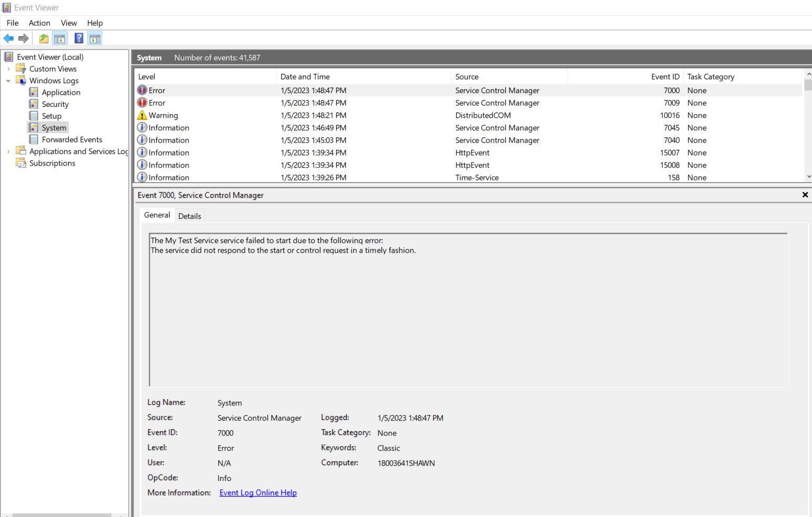Click the Keywords value 'Classic'
Viewport: 812px width, 517px height.
coord(388,448)
